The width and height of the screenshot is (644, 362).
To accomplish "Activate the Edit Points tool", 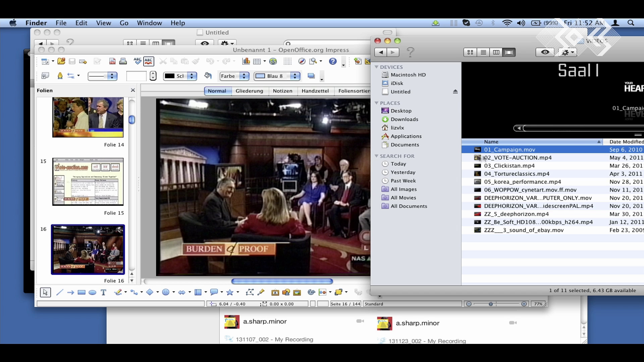I will [x=250, y=292].
